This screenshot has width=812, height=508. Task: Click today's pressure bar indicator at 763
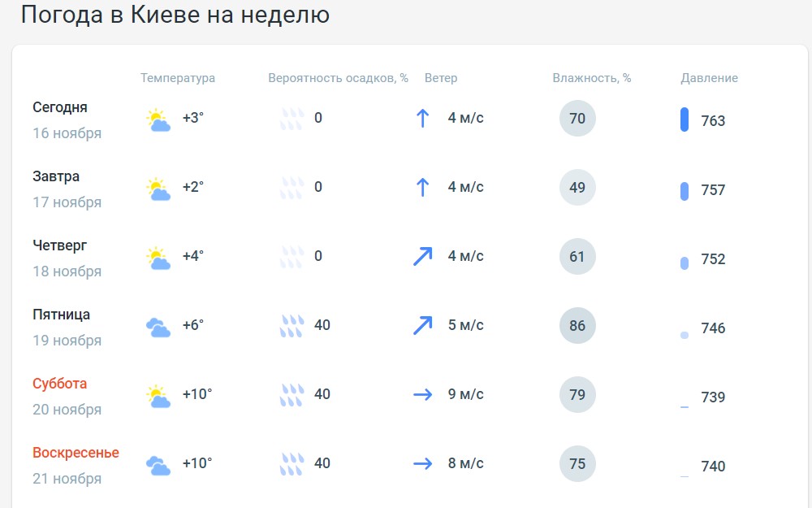(x=685, y=119)
